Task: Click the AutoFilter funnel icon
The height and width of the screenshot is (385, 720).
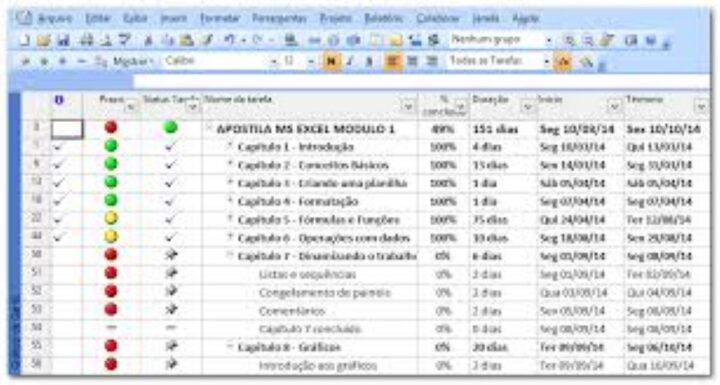Action: click(563, 61)
